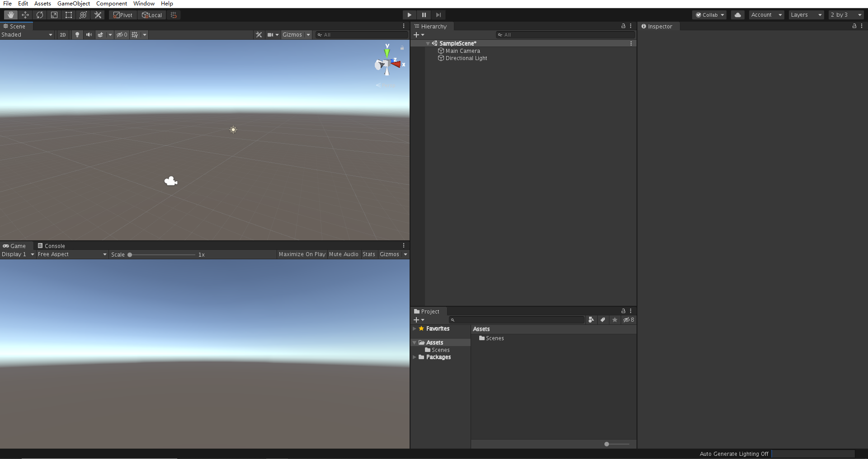This screenshot has width=868, height=459.
Task: Open the Collab dropdown
Action: (709, 15)
